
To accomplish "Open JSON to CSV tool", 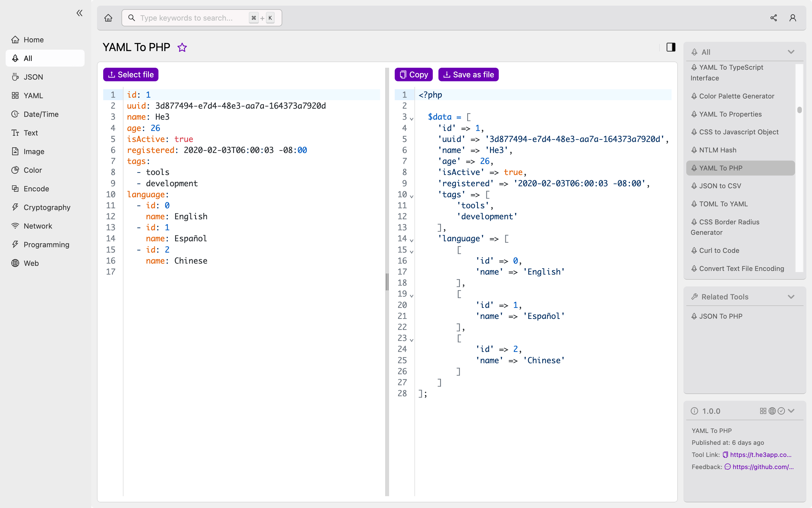I will pos(741,186).
